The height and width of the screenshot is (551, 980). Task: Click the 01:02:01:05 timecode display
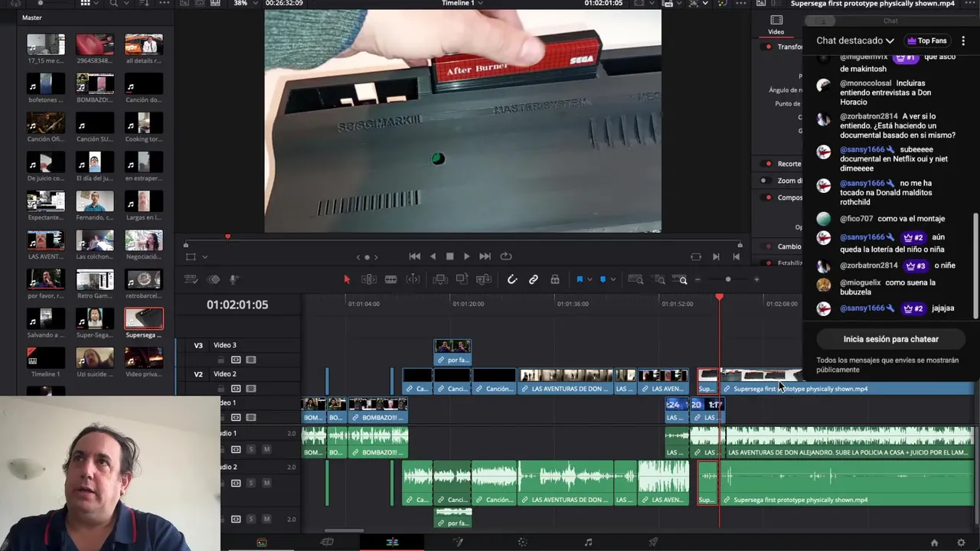tap(237, 305)
